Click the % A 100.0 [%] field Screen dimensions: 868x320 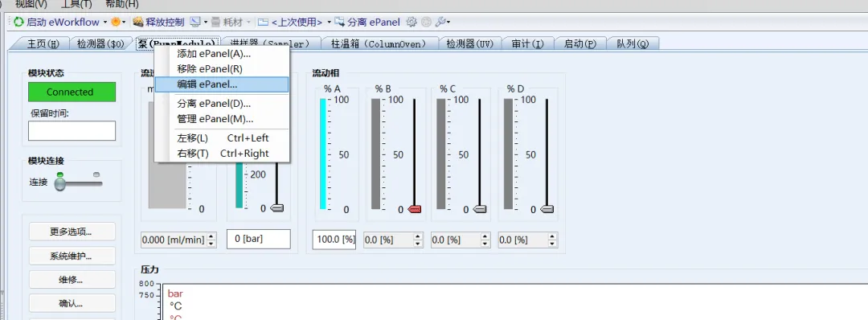(334, 240)
